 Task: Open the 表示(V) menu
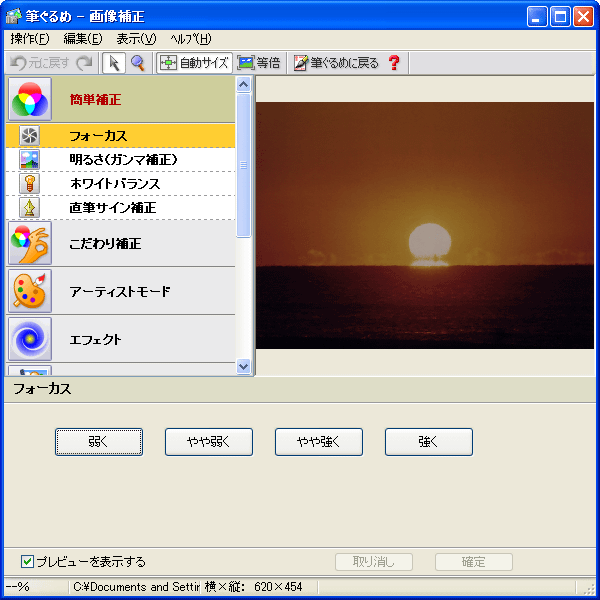coord(136,39)
